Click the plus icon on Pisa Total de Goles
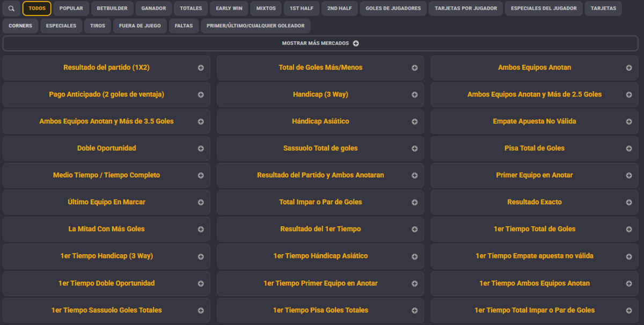The image size is (644, 325). coord(629,149)
